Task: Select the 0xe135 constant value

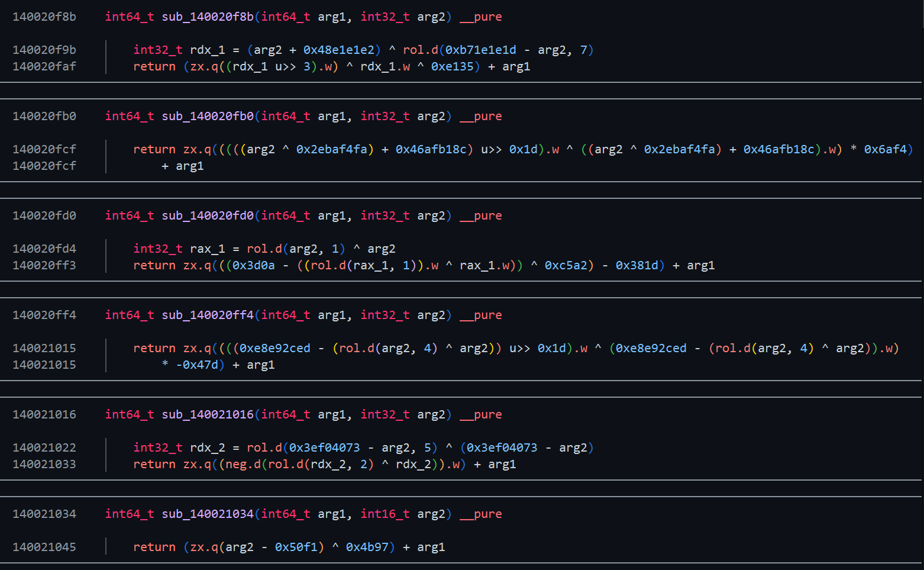Action: (452, 66)
